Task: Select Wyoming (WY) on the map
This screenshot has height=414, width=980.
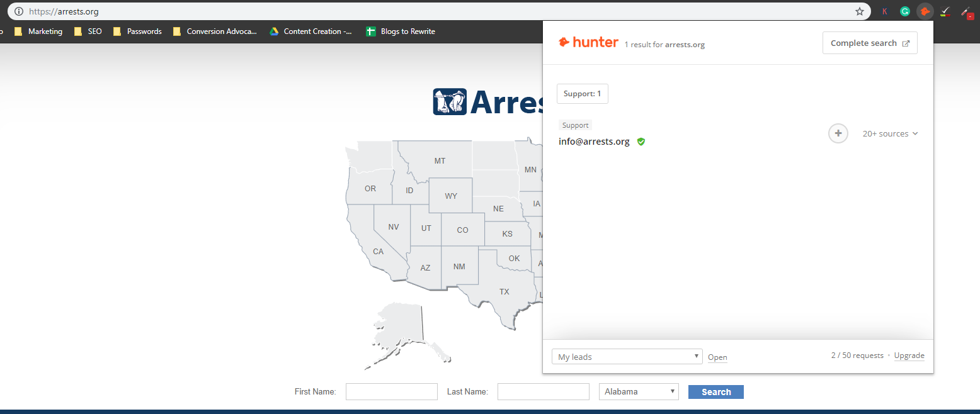Action: (451, 196)
